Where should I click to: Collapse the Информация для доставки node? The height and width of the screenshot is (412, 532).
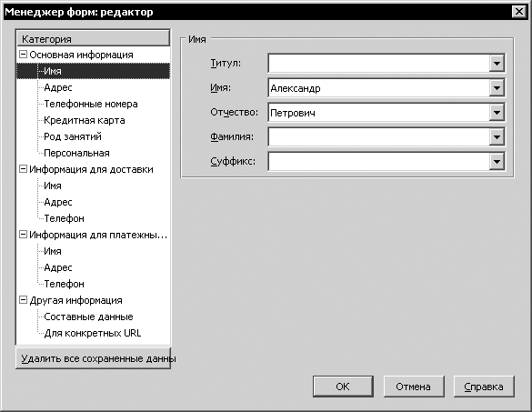pyautogui.click(x=23, y=168)
